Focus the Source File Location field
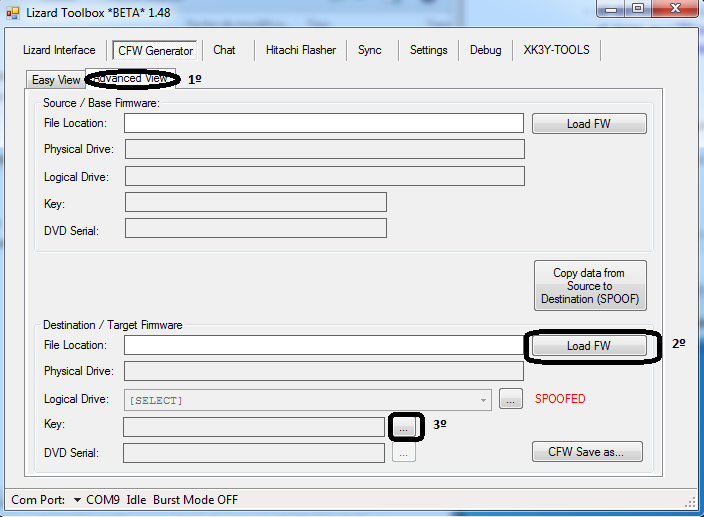This screenshot has height=517, width=704. click(x=324, y=123)
